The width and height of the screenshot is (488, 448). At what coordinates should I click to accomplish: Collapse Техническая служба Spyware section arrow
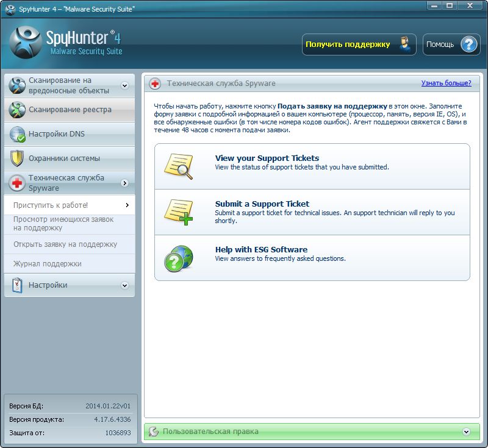click(125, 183)
